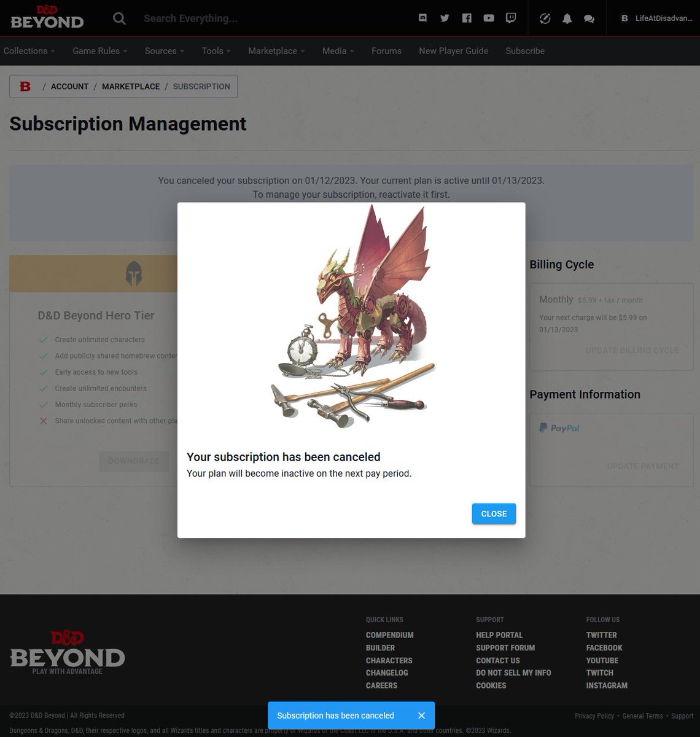This screenshot has height=737, width=700.
Task: Click 'Subscription has been canceled' toast text
Action: click(x=335, y=716)
